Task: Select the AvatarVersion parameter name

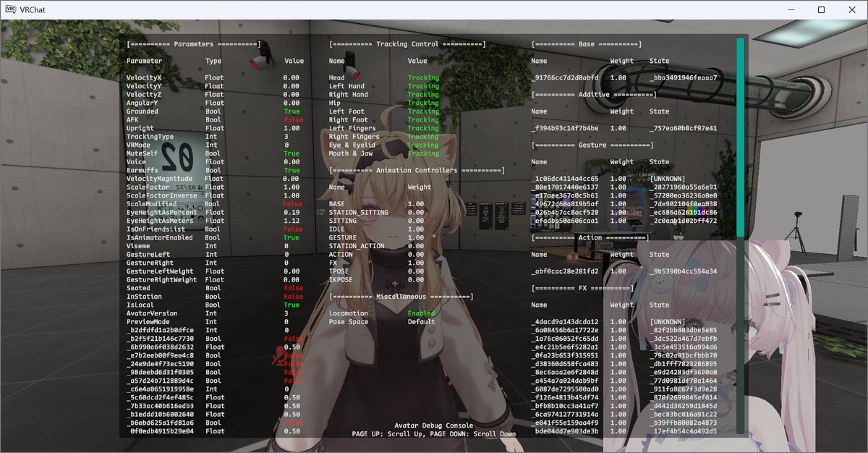Action: (x=153, y=313)
